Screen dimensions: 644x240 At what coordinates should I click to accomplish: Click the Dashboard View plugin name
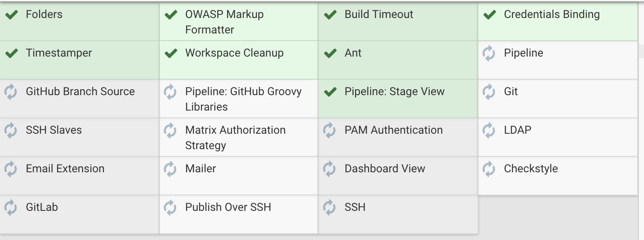385,169
